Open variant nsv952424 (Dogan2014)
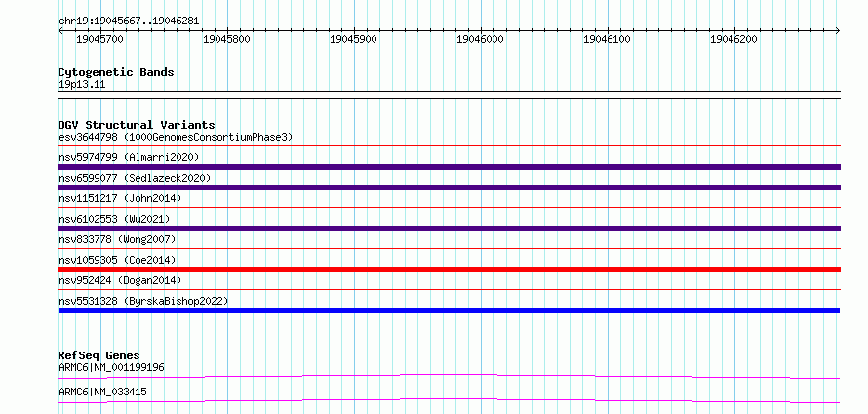Viewport: 868px width, 414px height. click(120, 280)
